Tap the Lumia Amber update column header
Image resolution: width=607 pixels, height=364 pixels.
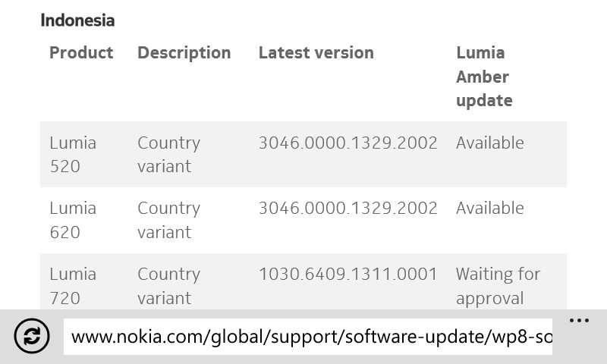(484, 77)
